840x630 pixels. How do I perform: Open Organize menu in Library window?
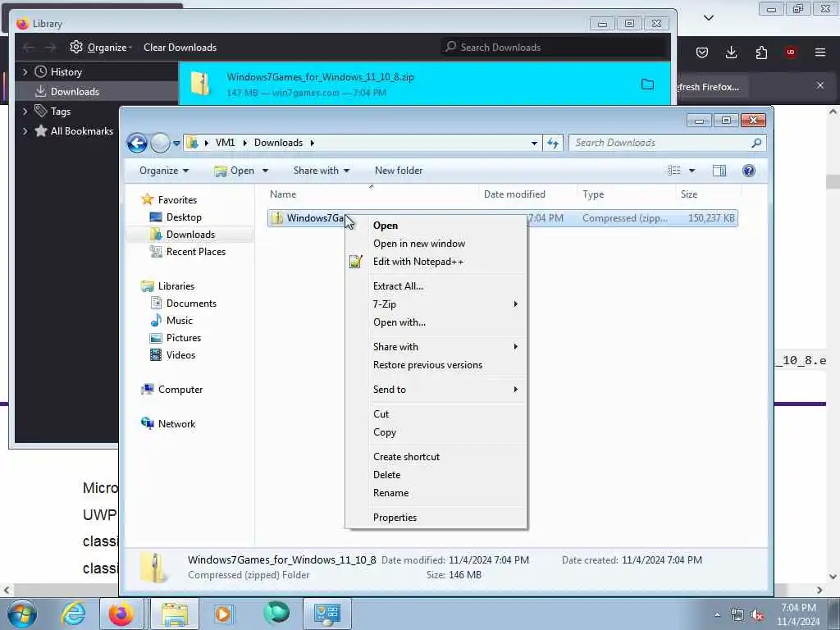click(101, 48)
